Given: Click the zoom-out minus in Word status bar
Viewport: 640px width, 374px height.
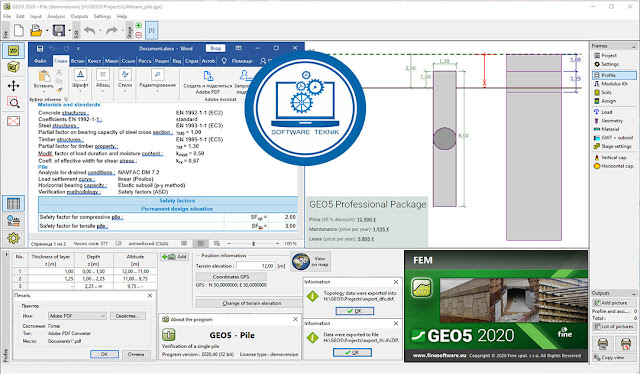Looking at the screenshot, I should click(x=229, y=244).
